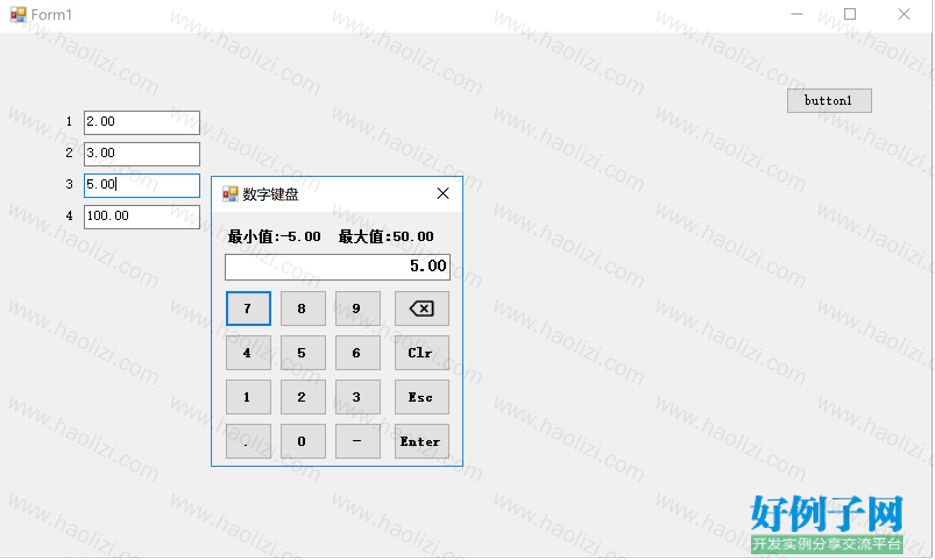Minimize the Form1 window

point(796,14)
